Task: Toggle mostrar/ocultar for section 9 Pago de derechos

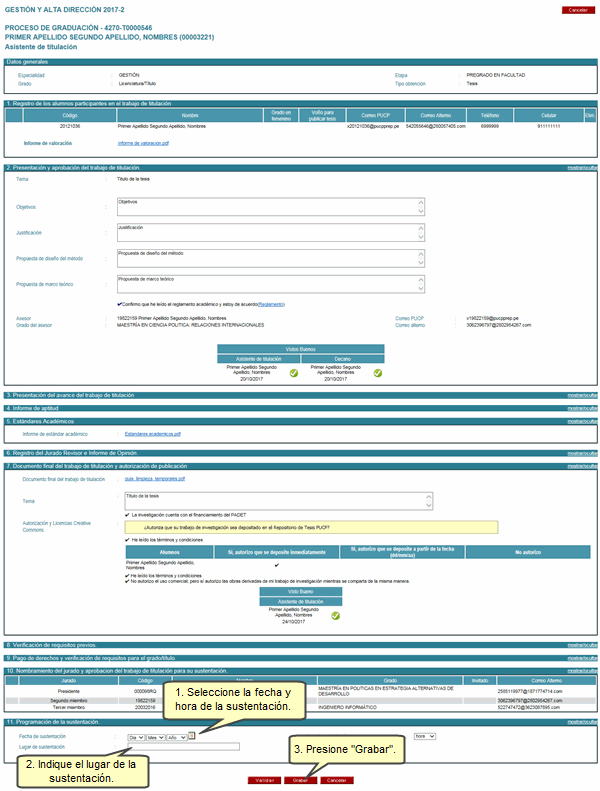Action: [582, 658]
